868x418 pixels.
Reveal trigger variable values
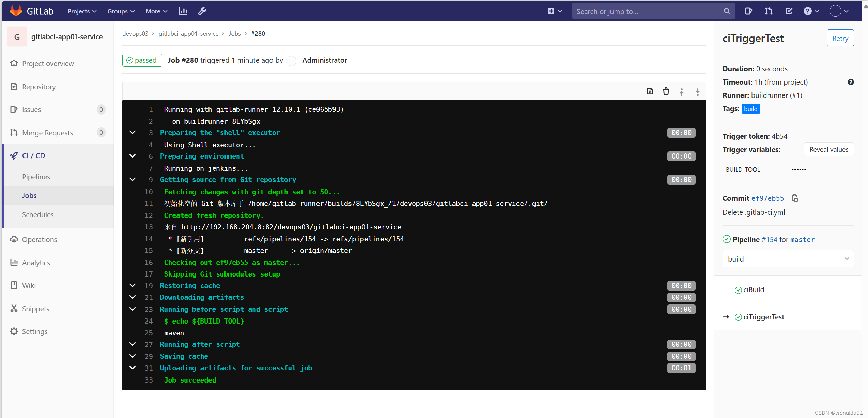click(x=828, y=149)
